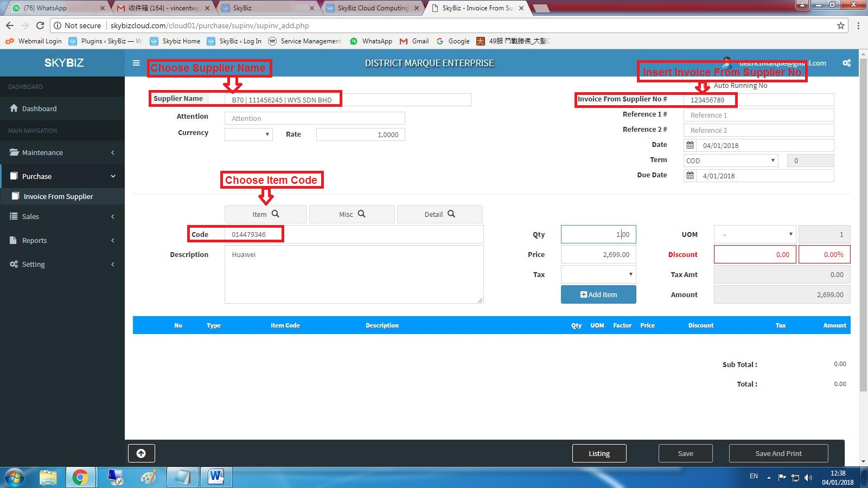Open Google Chrome from the taskbar
The image size is (868, 488).
click(x=80, y=477)
